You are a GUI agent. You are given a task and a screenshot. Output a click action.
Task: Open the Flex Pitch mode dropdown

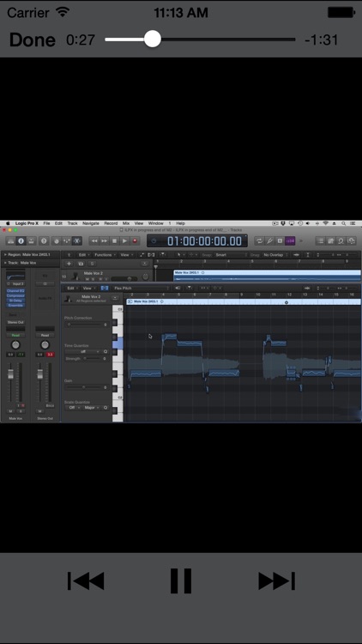click(x=142, y=289)
